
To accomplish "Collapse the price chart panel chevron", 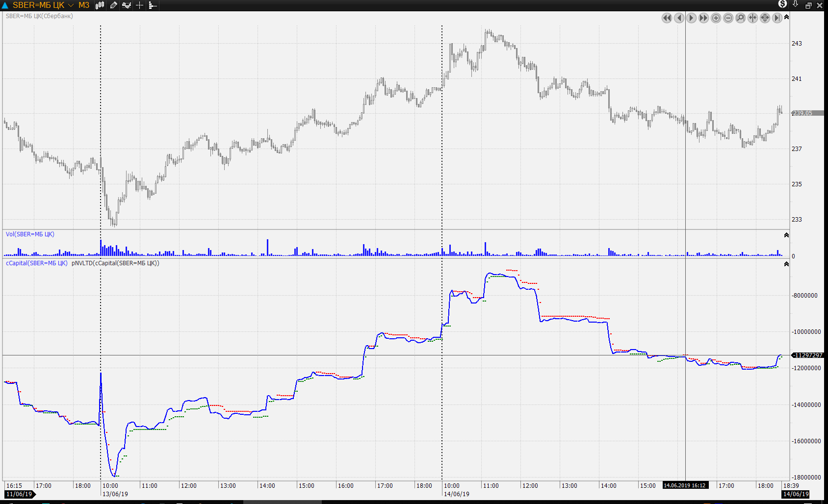I will [786, 17].
